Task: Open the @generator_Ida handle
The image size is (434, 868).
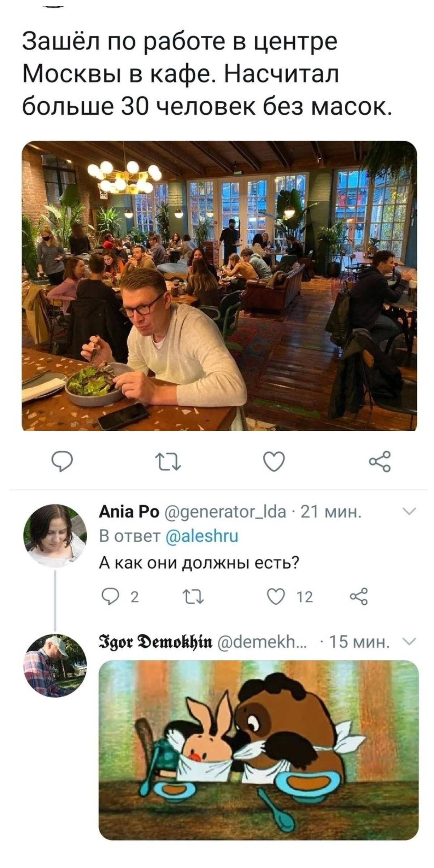Action: (225, 512)
